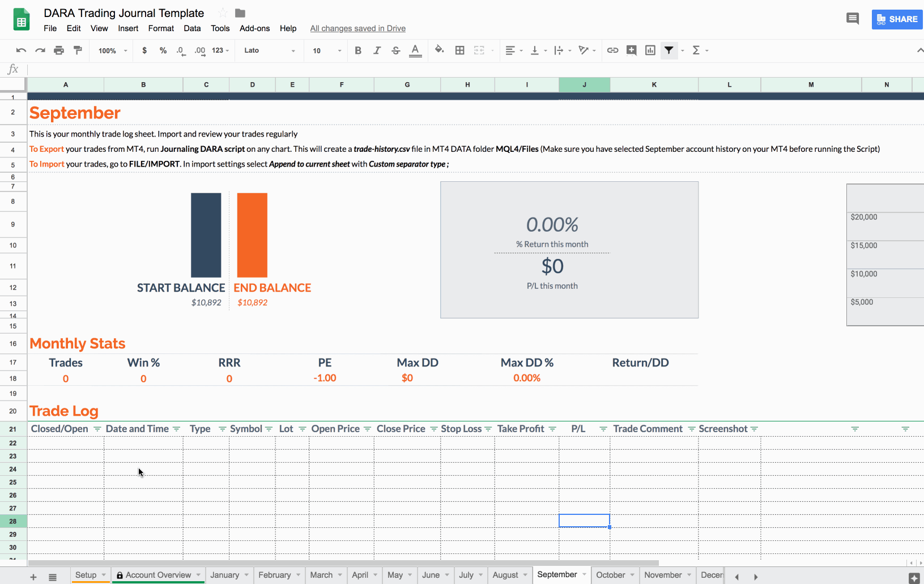Open more number formats dropdown

220,50
